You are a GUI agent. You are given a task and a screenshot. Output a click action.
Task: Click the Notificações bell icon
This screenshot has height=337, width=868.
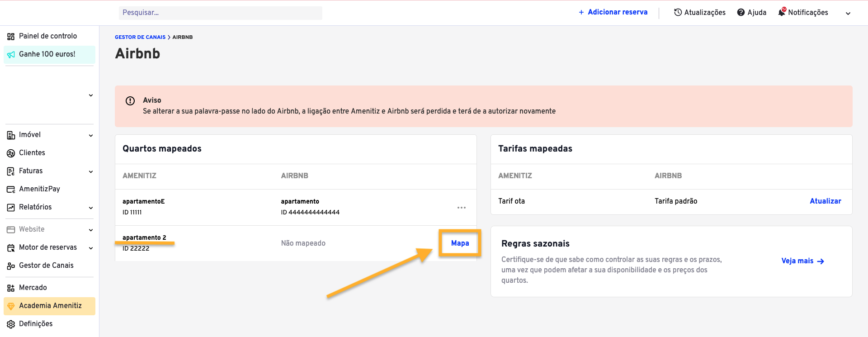click(x=782, y=12)
